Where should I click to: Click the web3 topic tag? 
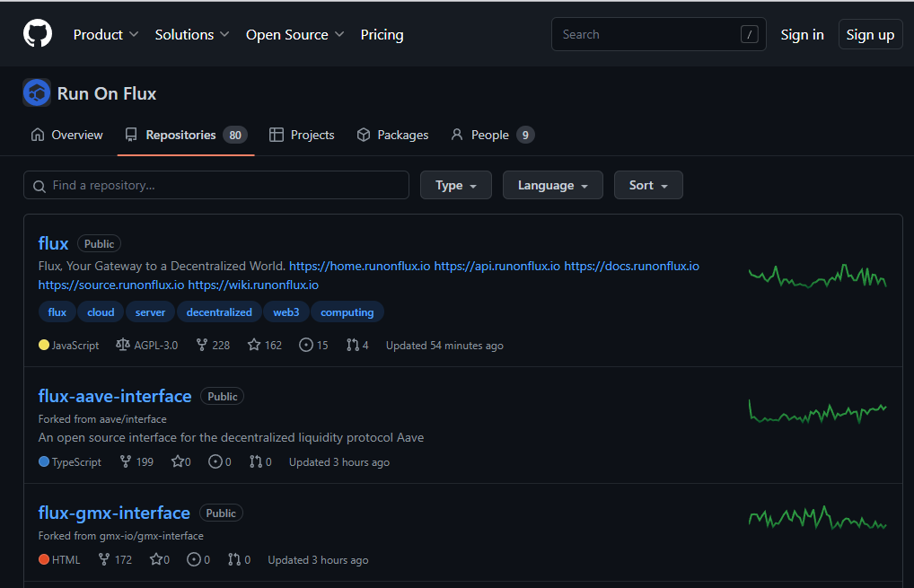286,312
